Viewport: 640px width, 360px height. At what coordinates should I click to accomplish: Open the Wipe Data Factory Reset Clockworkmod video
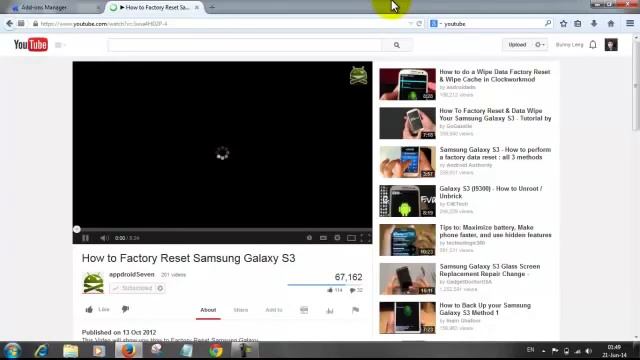[495, 76]
